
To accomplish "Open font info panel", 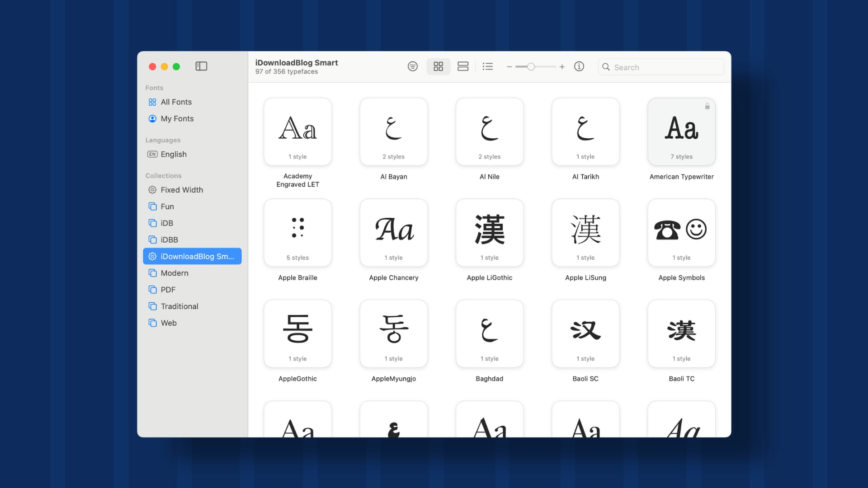I will [x=579, y=66].
